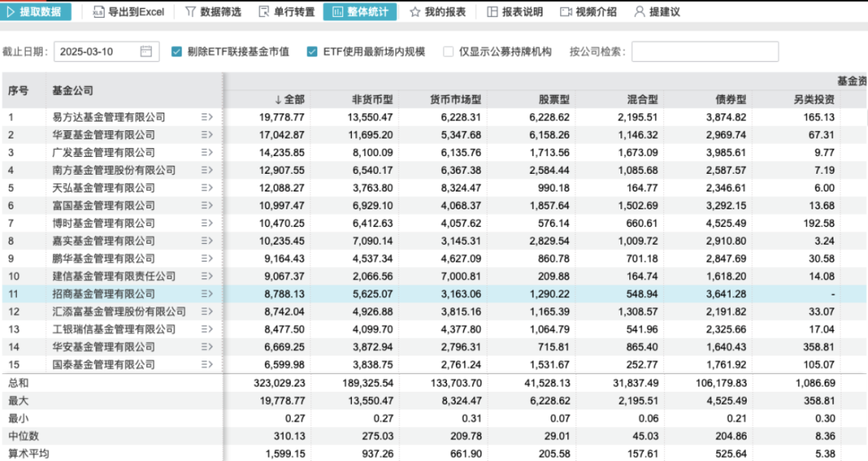Expand row menu for 招商基金管理有限公司
The image size is (868, 461).
207,294
